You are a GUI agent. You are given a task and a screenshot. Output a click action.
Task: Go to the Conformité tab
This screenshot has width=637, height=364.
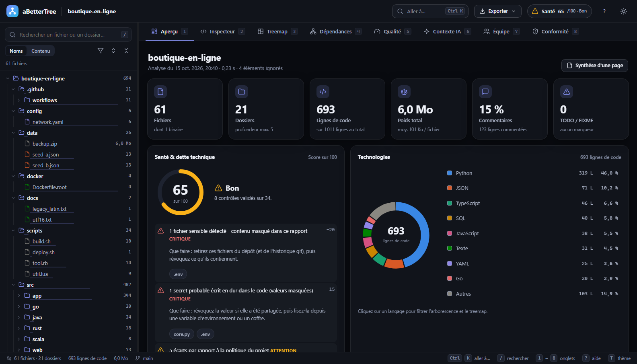tap(555, 31)
